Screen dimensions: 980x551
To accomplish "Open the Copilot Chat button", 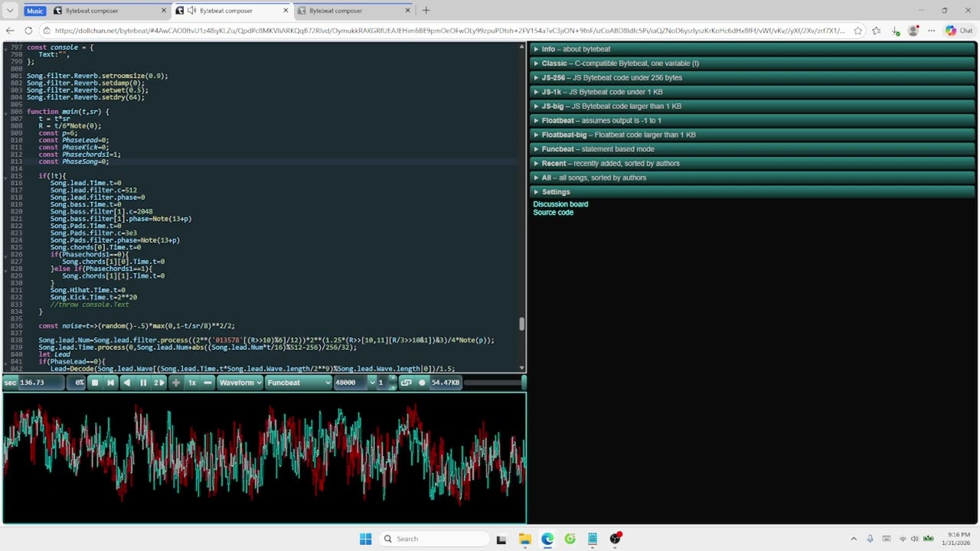I will coord(959,31).
